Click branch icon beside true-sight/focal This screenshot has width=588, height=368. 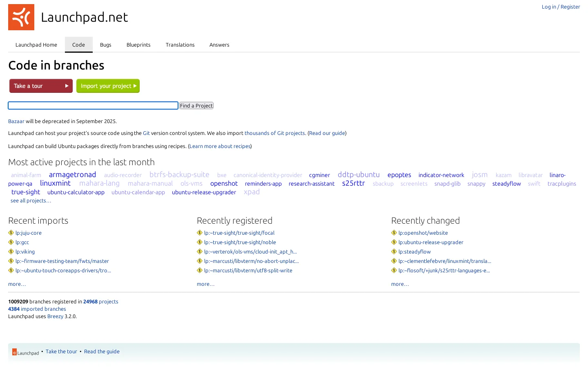[x=200, y=233]
